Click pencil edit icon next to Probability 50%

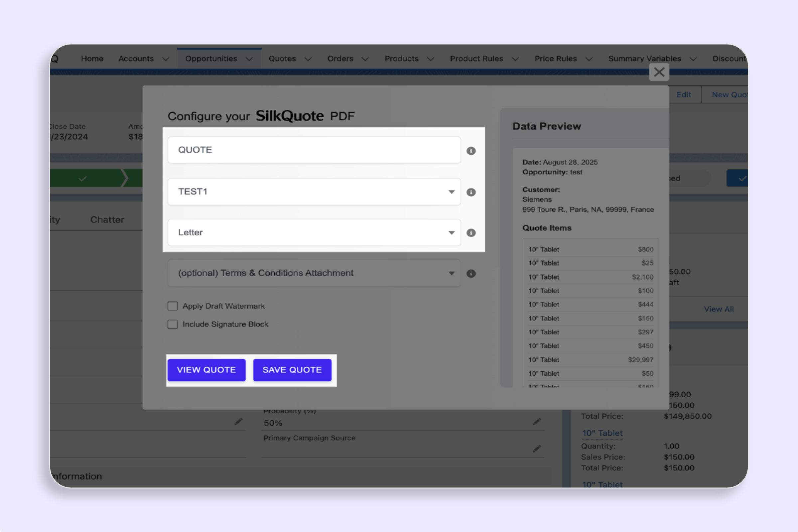click(536, 422)
